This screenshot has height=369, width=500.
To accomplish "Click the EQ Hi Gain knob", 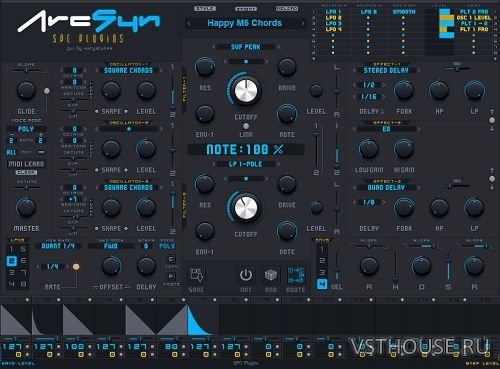I will coord(404,149).
